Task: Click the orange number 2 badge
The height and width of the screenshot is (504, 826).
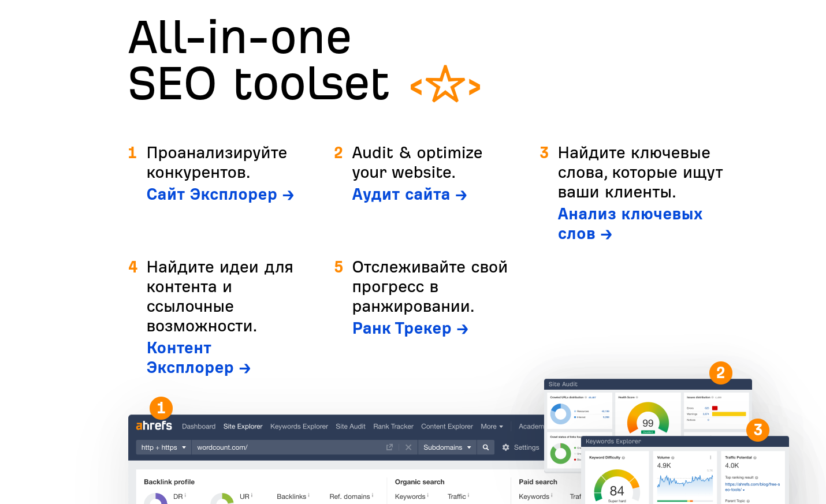Action: pyautogui.click(x=720, y=373)
